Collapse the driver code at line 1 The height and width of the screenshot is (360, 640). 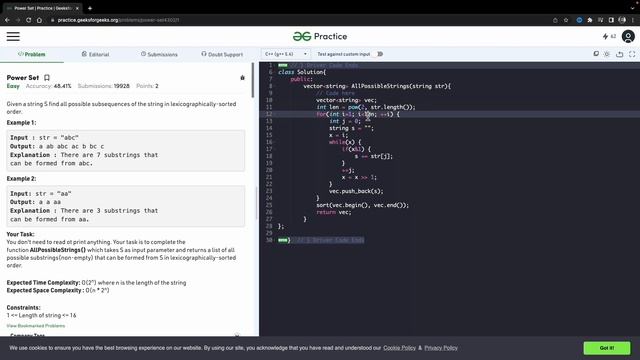282,65
